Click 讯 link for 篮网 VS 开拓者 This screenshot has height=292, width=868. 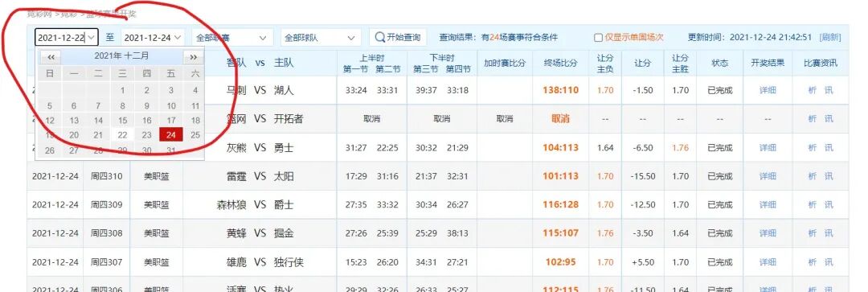coord(829,118)
